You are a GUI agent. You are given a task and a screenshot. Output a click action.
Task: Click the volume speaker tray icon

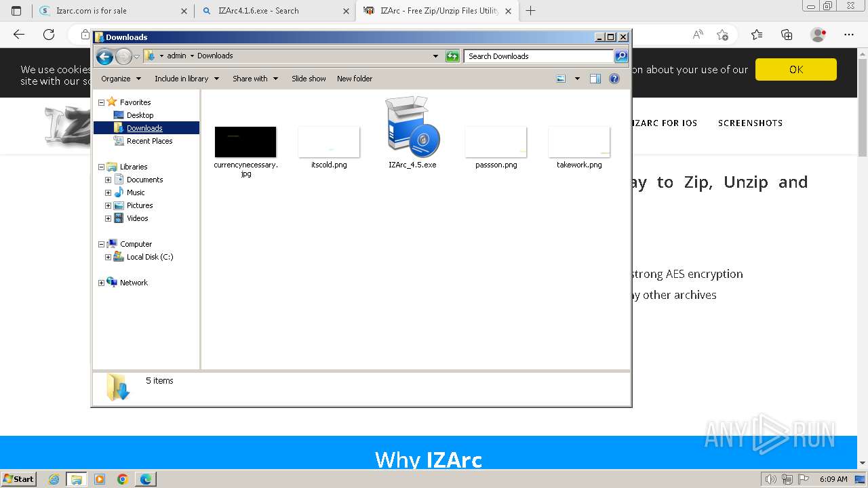770,479
